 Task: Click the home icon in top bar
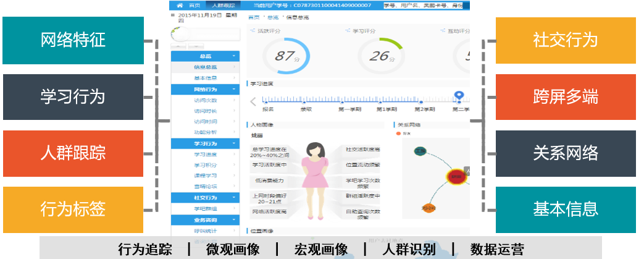[179, 5]
